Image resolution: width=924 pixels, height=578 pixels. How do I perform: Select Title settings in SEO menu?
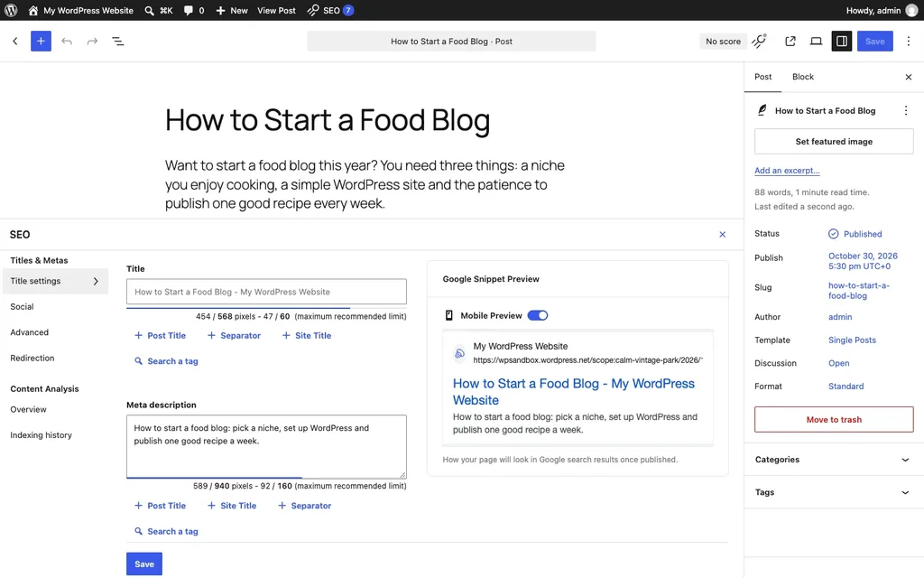(x=55, y=281)
